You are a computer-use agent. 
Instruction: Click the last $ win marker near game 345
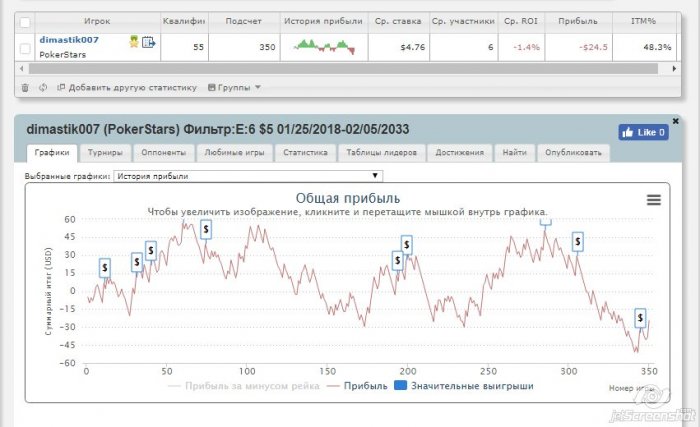click(640, 318)
